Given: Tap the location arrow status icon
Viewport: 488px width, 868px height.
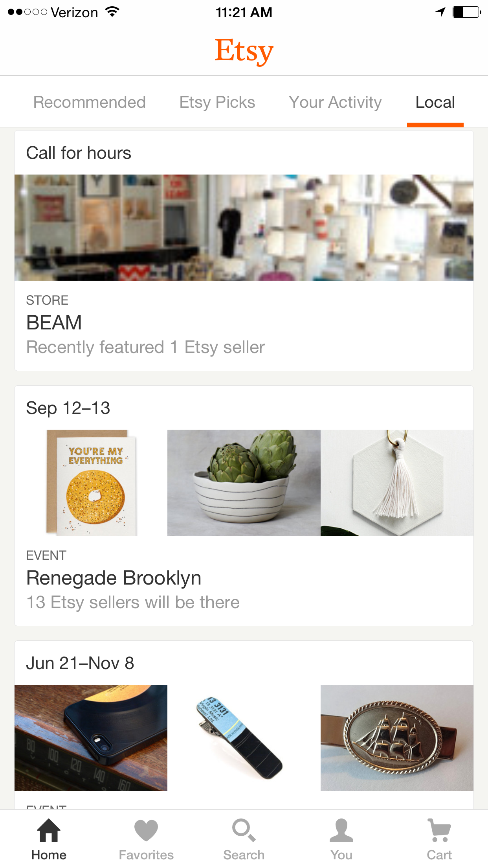Looking at the screenshot, I should (440, 12).
